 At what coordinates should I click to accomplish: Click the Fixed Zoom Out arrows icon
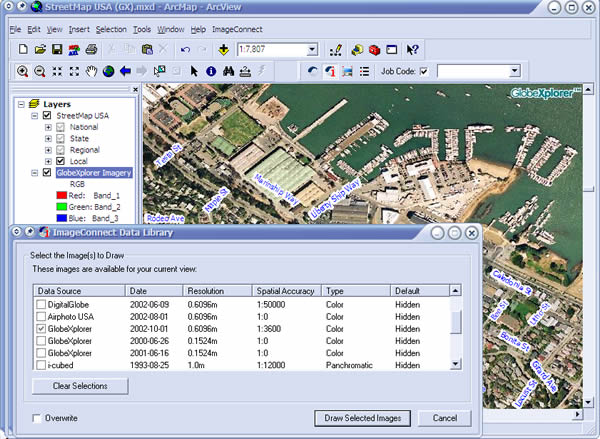pyautogui.click(x=74, y=71)
